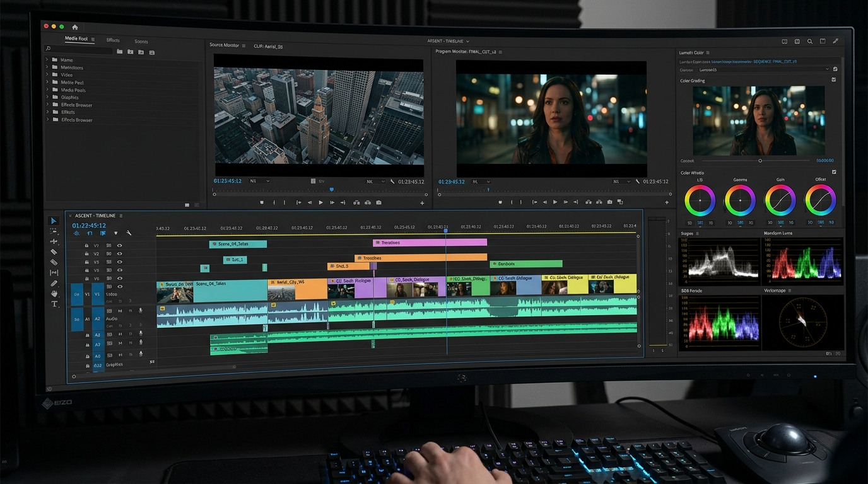Play the Source Monitor clip
The width and height of the screenshot is (868, 484).
tap(320, 202)
